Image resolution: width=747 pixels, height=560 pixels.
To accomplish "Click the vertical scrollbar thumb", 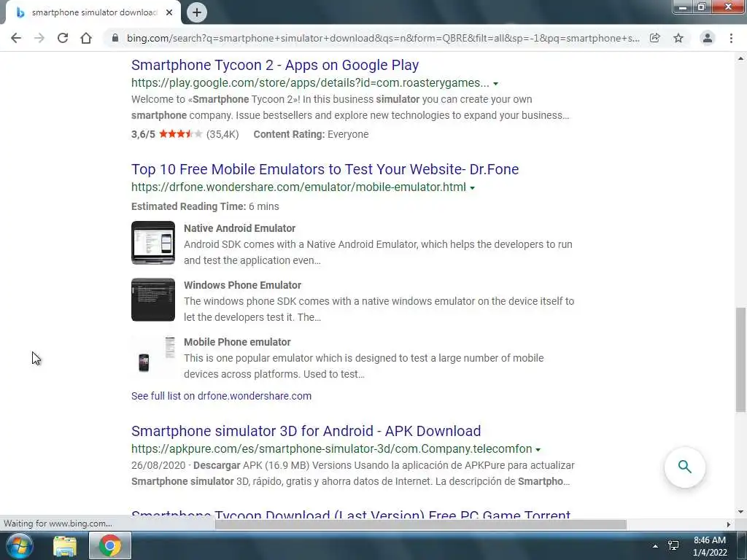I will point(740,359).
